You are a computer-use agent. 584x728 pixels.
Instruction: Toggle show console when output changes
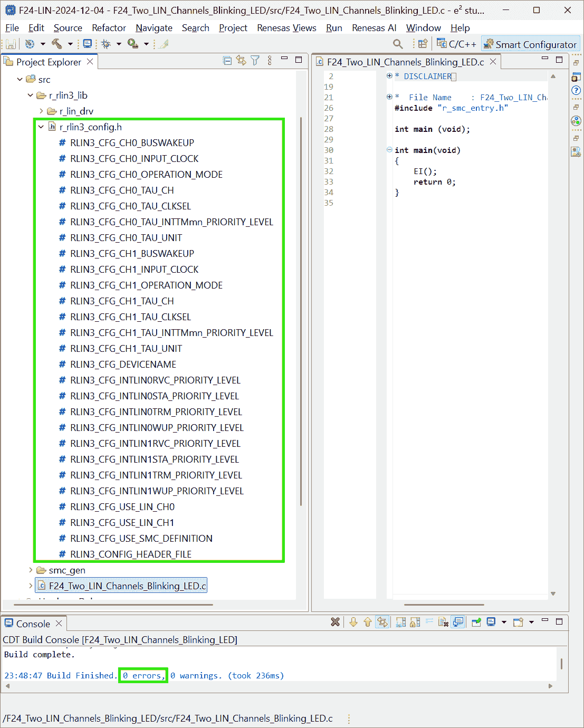pyautogui.click(x=458, y=622)
